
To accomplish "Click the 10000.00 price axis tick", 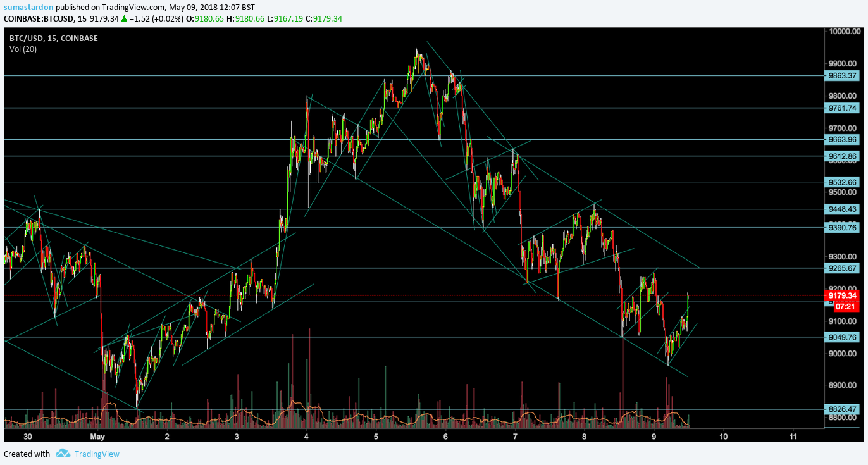I will tap(843, 32).
